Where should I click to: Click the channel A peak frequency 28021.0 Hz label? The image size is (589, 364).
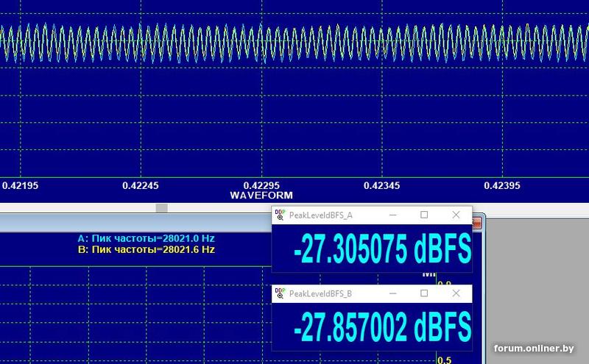point(146,238)
